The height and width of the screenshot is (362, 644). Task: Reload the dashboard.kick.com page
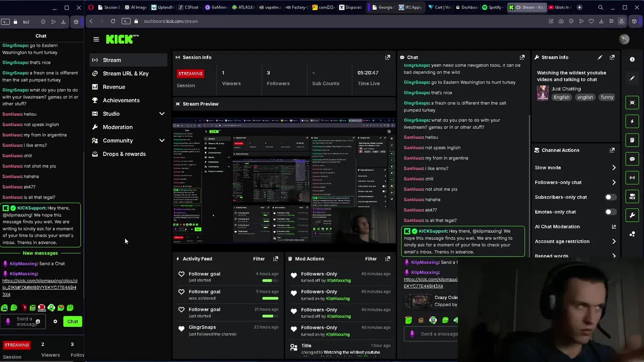[x=113, y=21]
